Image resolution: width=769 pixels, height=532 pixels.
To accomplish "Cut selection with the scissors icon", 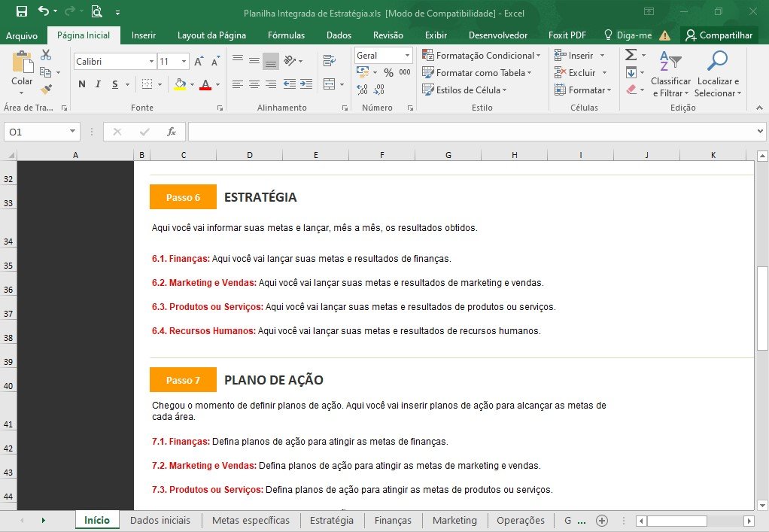I will [46, 54].
